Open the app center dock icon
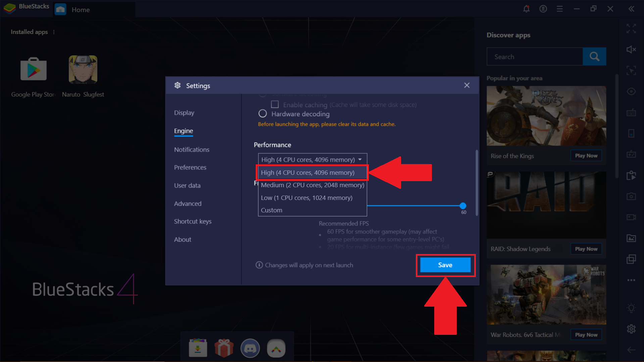644x362 pixels. [198, 348]
